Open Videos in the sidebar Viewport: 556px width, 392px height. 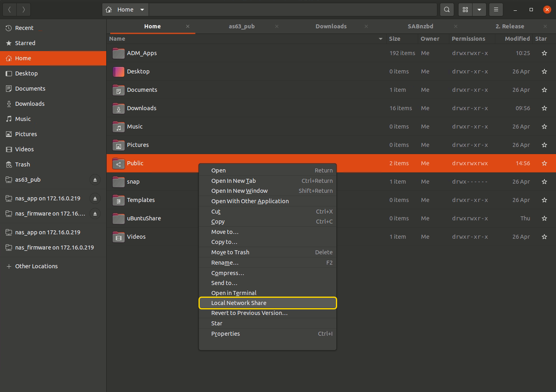click(53, 149)
